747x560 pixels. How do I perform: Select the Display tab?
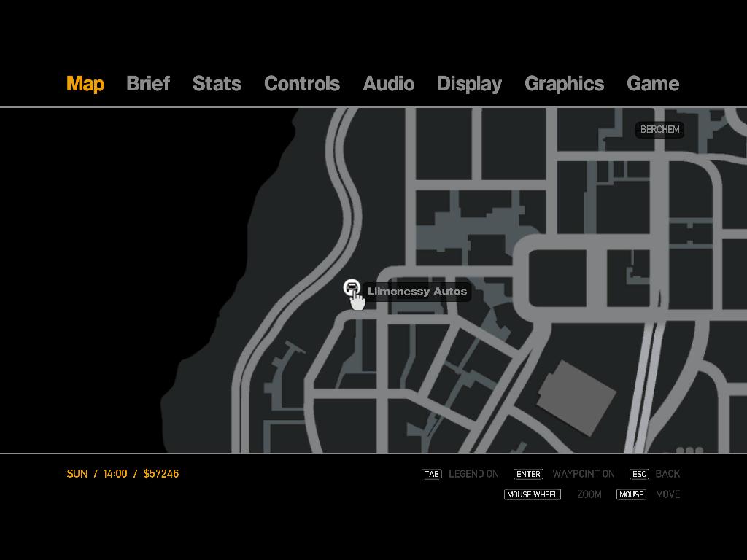tap(469, 84)
